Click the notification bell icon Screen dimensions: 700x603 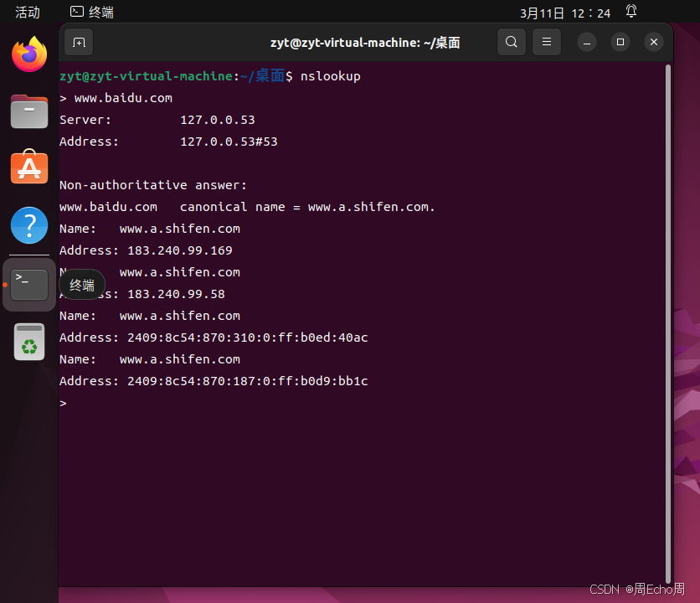631,12
